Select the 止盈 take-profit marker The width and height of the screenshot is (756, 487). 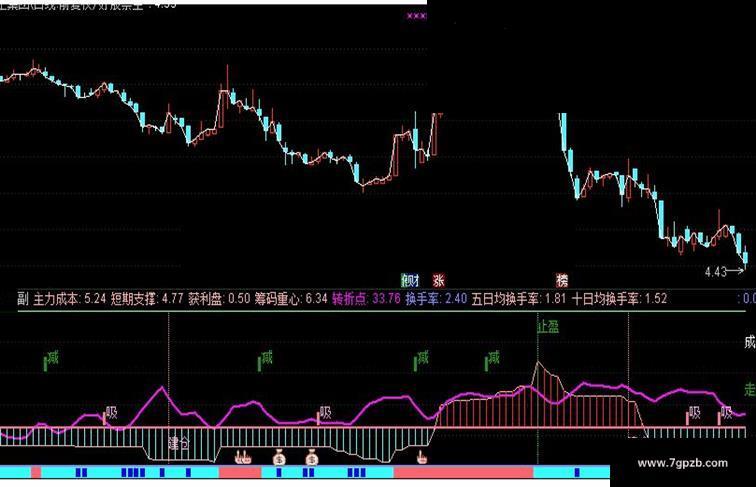[x=548, y=327]
